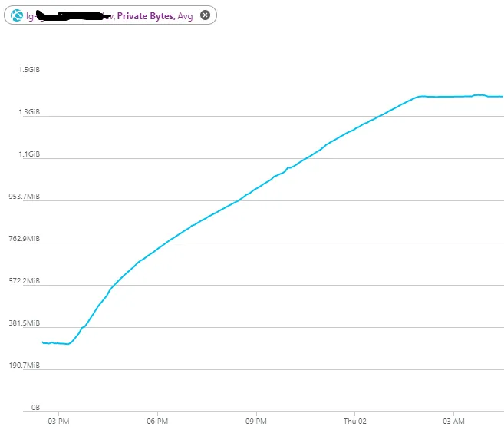Click the 762.9MiB y-axis label

pyautogui.click(x=25, y=239)
